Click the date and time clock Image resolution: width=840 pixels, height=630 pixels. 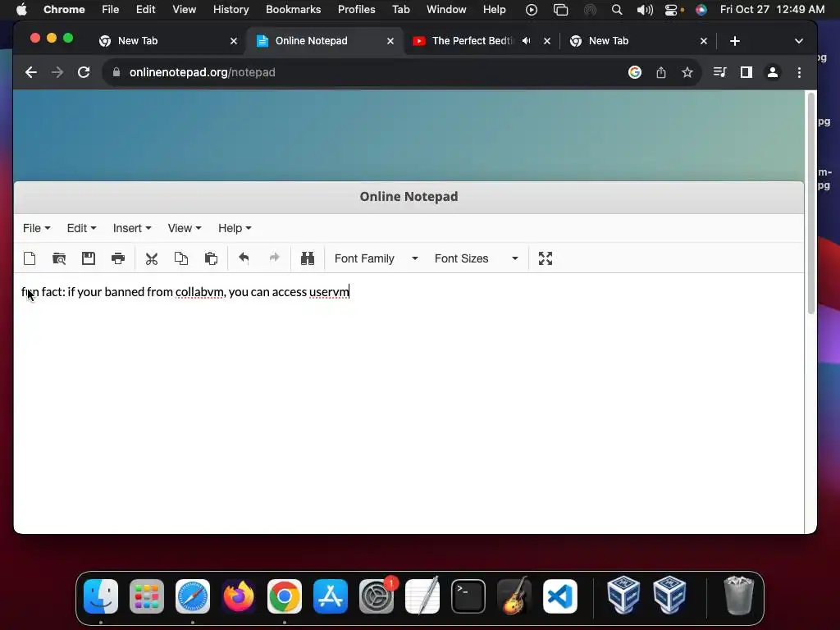pos(772,10)
